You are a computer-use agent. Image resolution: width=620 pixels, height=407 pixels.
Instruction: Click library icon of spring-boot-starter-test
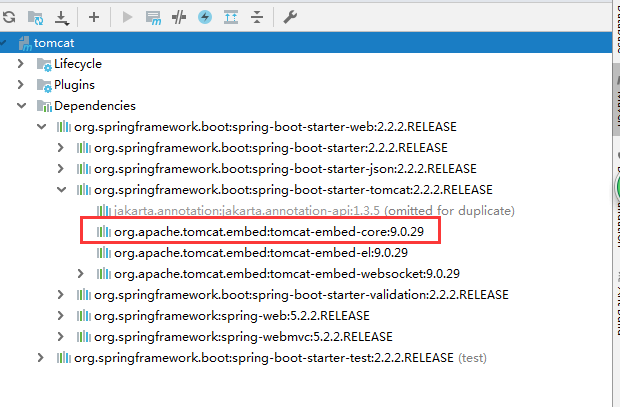pyautogui.click(x=64, y=358)
